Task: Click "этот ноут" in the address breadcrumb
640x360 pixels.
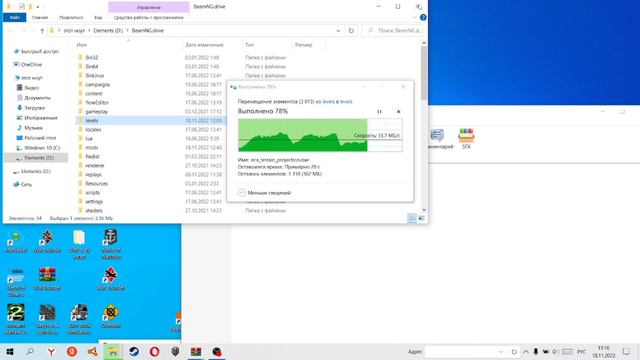Action: tap(74, 31)
